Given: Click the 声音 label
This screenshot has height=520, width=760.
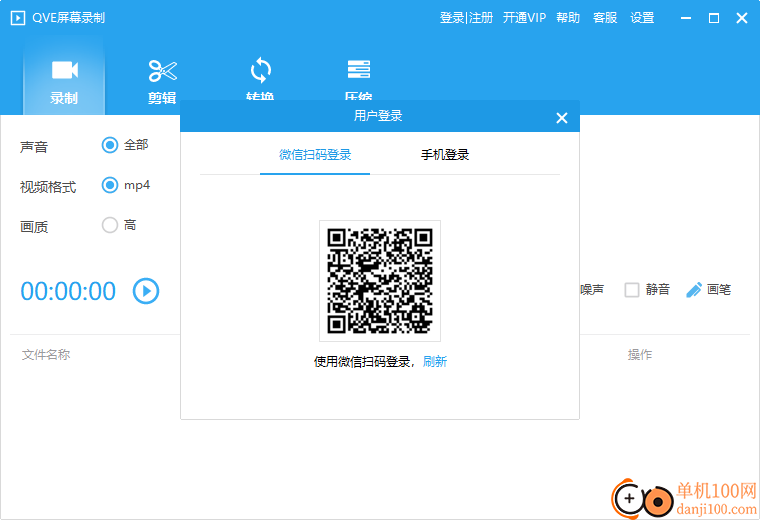Looking at the screenshot, I should [34, 147].
